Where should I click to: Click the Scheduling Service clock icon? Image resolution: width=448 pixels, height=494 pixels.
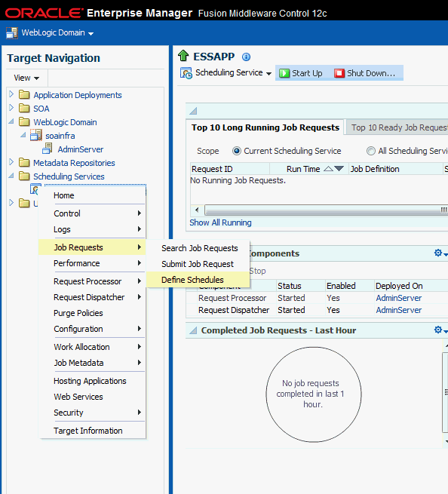[186, 72]
